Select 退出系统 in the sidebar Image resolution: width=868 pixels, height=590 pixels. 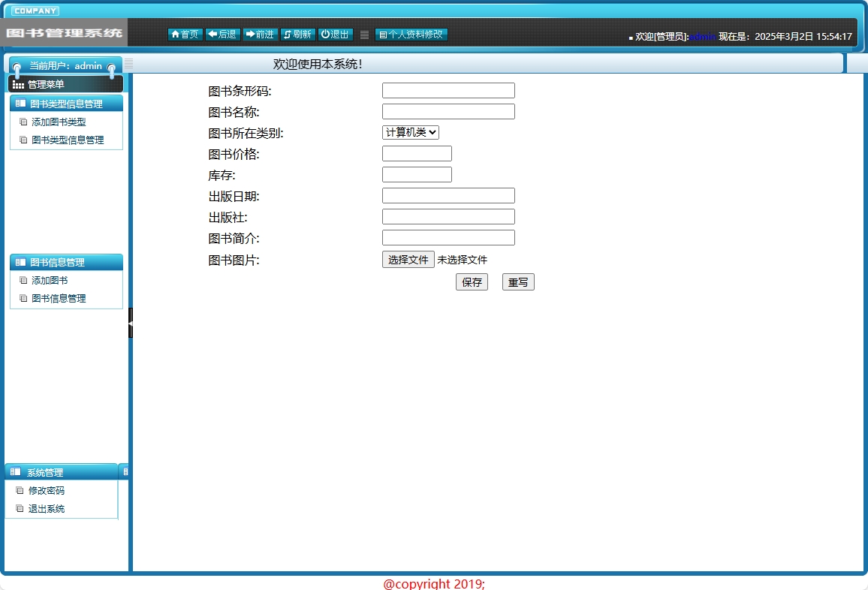(x=47, y=508)
